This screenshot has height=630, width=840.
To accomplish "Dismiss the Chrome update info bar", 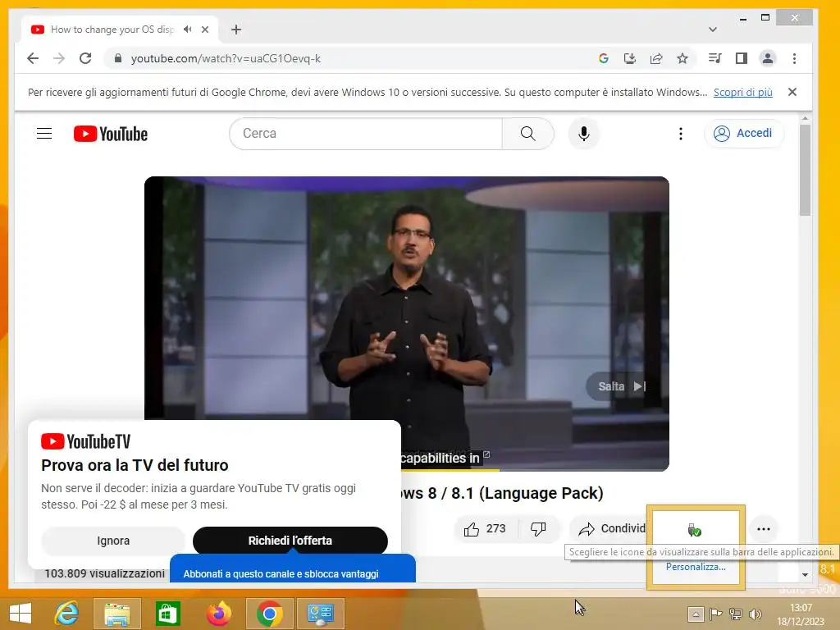I will click(x=792, y=92).
